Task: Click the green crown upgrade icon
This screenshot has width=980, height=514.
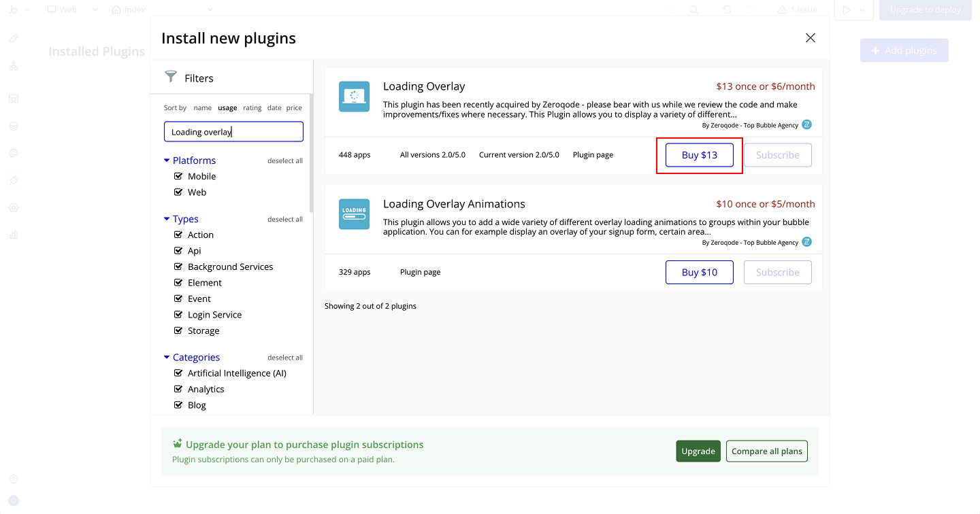Action: point(178,444)
